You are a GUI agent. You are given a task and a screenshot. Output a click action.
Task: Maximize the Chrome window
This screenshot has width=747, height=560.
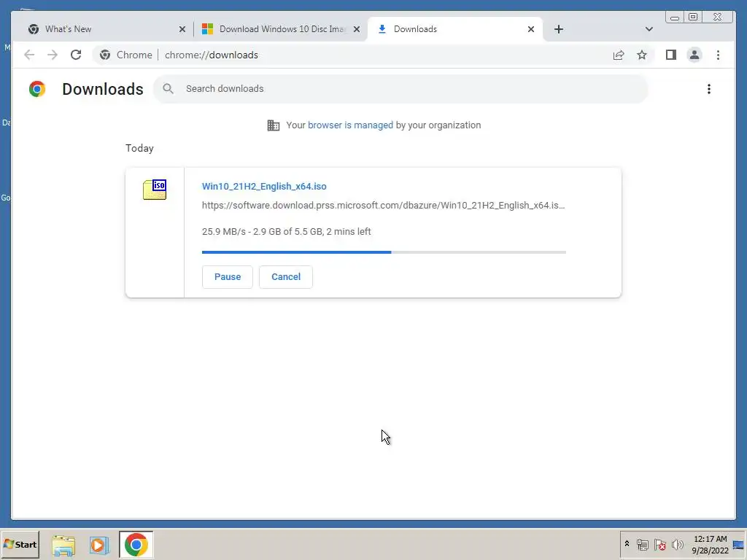[693, 17]
